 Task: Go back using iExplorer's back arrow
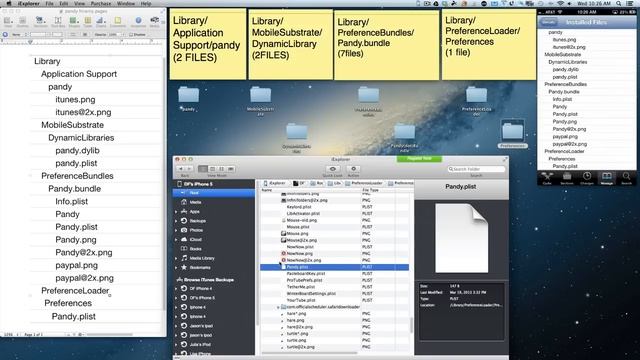[181, 169]
